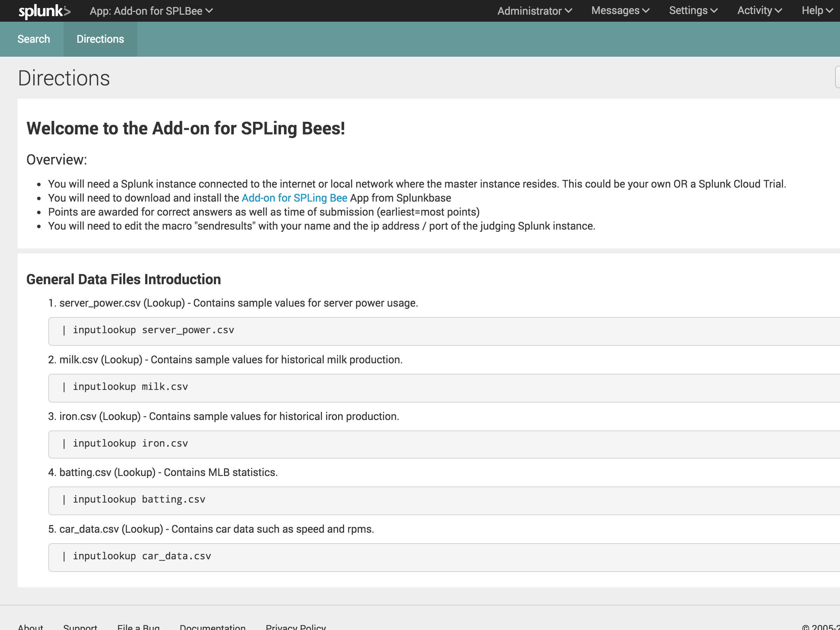Viewport: 840px width, 630px height.
Task: Open Support in the footer
Action: [x=80, y=626]
